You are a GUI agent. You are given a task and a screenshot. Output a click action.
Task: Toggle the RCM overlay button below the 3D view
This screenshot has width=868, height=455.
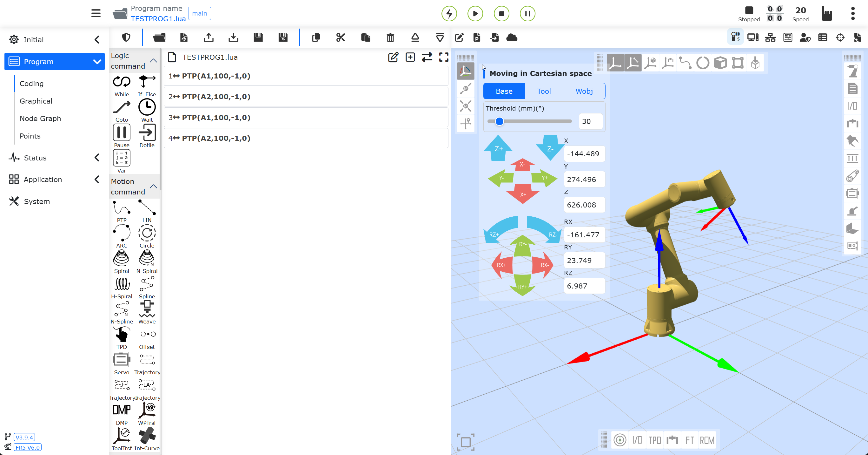[707, 440]
